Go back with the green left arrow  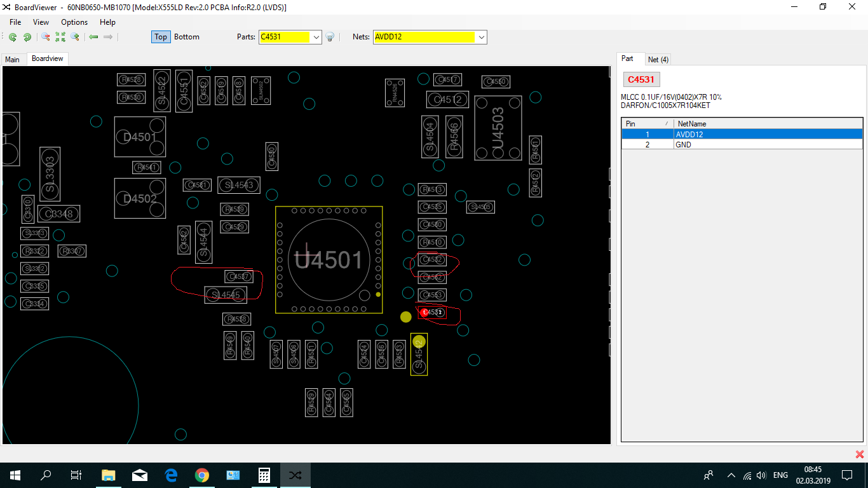pyautogui.click(x=93, y=37)
